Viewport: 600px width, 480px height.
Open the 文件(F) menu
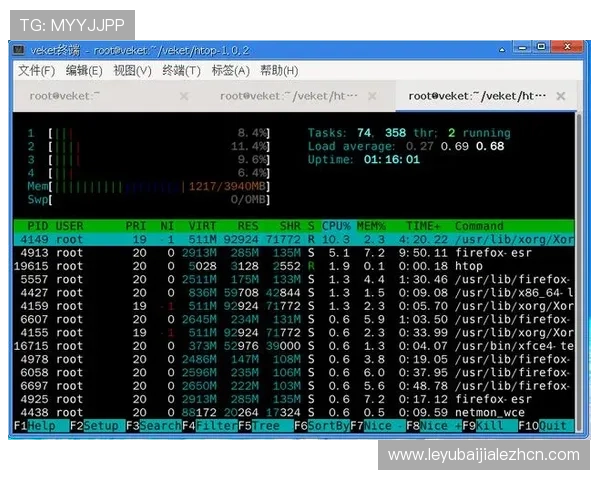36,71
